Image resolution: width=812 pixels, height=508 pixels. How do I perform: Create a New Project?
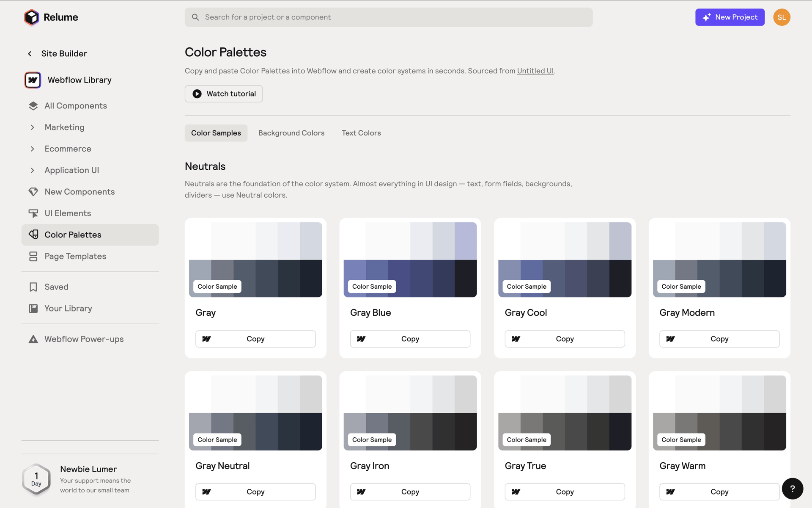[x=730, y=17]
